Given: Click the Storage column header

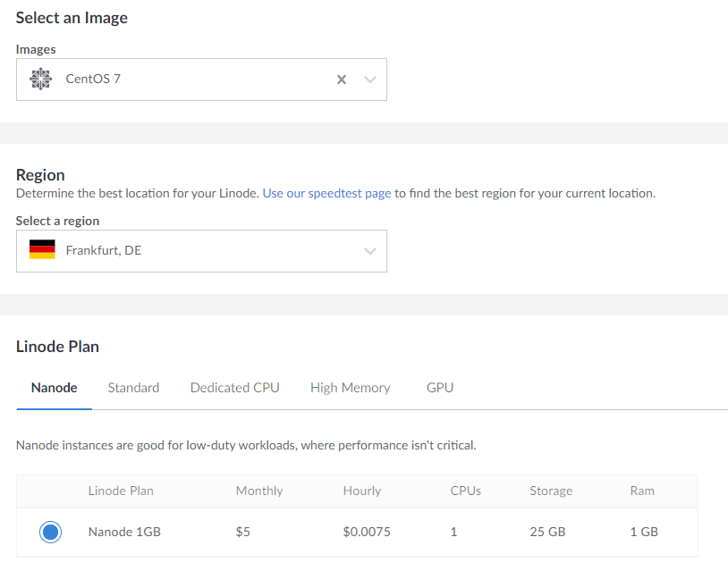Looking at the screenshot, I should [x=551, y=491].
